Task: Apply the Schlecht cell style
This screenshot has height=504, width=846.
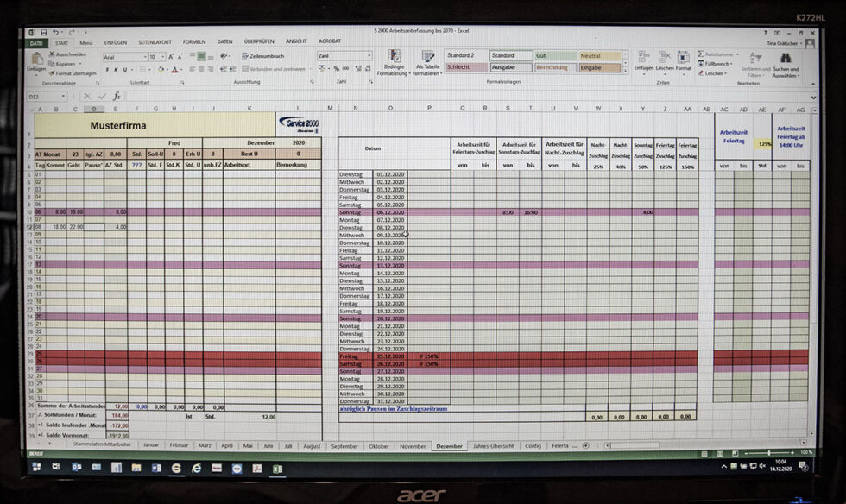Action: tap(465, 67)
